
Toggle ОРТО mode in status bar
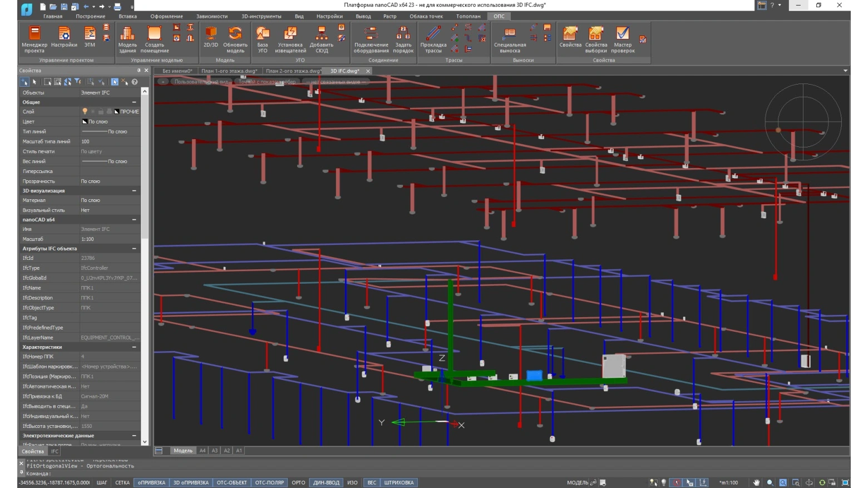tap(298, 482)
